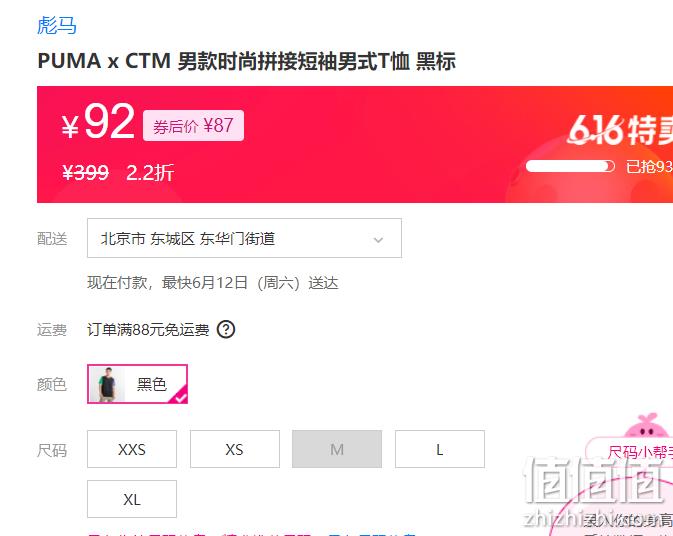673x536 pixels.
Task: Select the greyed-out M size
Action: click(337, 449)
